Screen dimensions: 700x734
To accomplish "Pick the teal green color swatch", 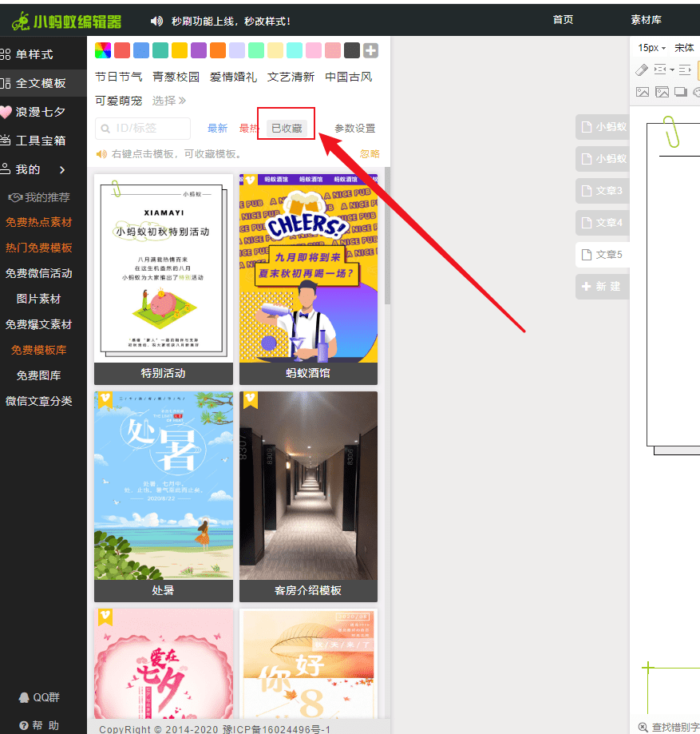I will (160, 50).
